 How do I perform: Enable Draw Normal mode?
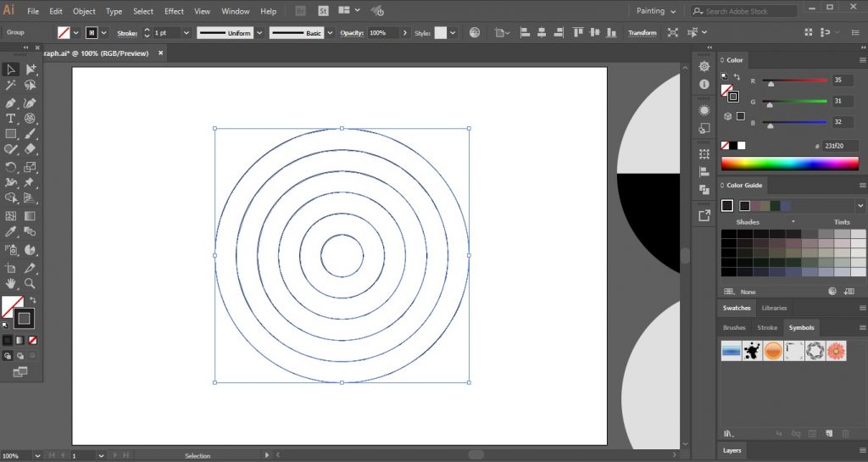point(7,356)
